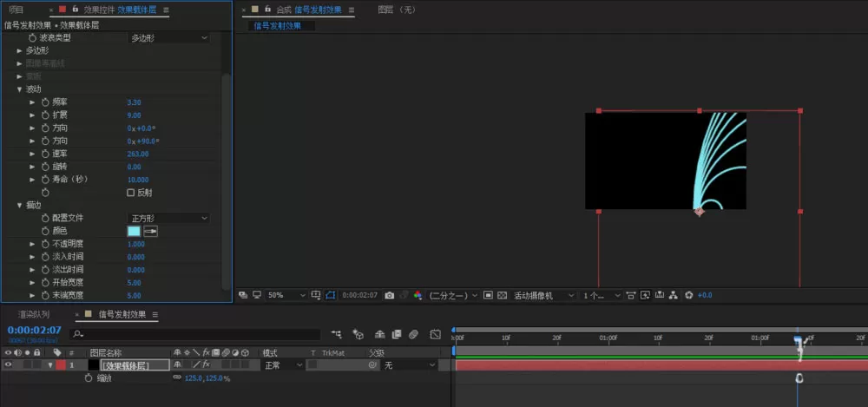The width and height of the screenshot is (868, 407).
Task: Take a snapshot with the camera icon
Action: (389, 296)
